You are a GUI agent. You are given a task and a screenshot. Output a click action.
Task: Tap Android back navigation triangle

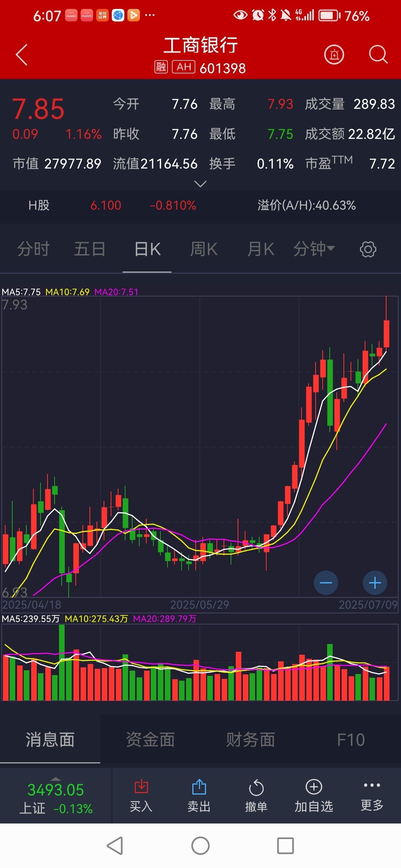coord(115,846)
